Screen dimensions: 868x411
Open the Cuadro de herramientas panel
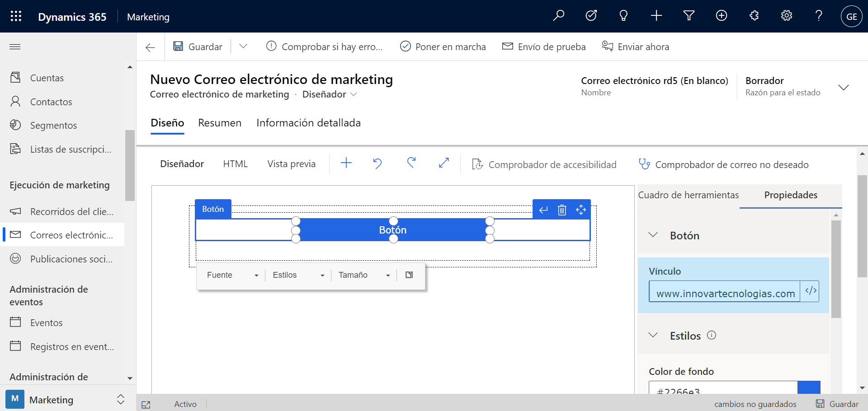pyautogui.click(x=689, y=195)
